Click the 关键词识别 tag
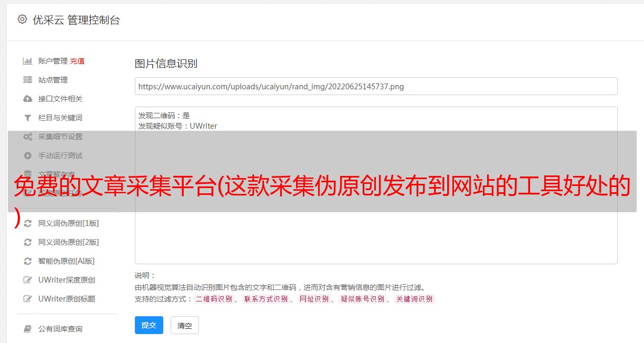 (415, 299)
